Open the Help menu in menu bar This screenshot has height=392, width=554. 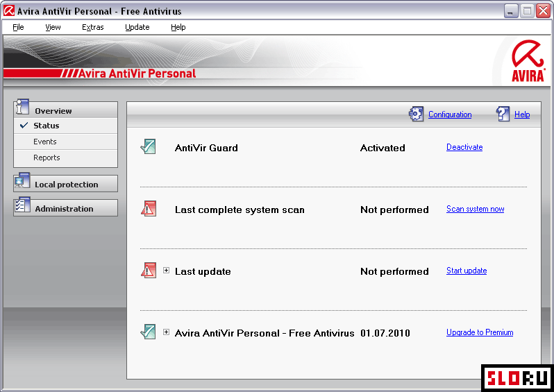(178, 27)
